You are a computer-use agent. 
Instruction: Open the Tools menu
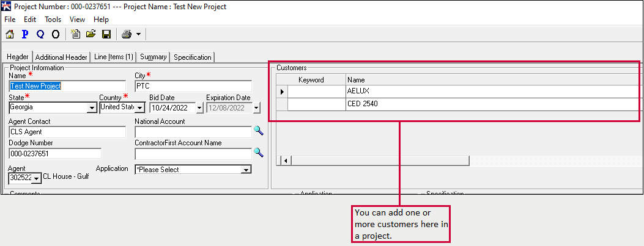(x=53, y=20)
